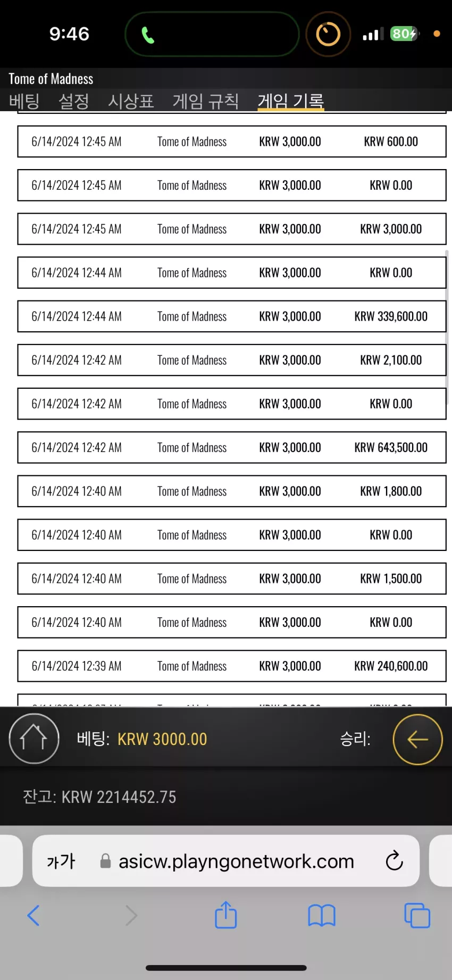The height and width of the screenshot is (980, 452).
Task: Reload the page with Safari refresh icon
Action: [x=394, y=860]
